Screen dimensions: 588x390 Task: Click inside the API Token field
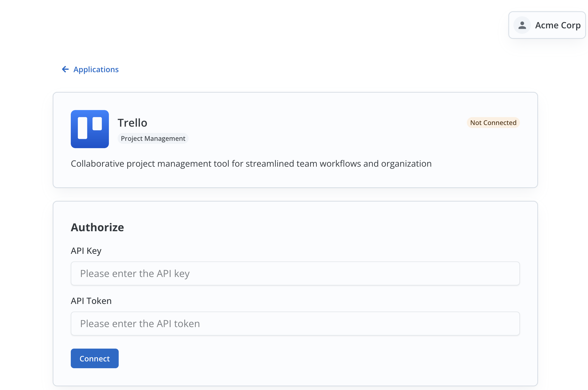coord(295,324)
